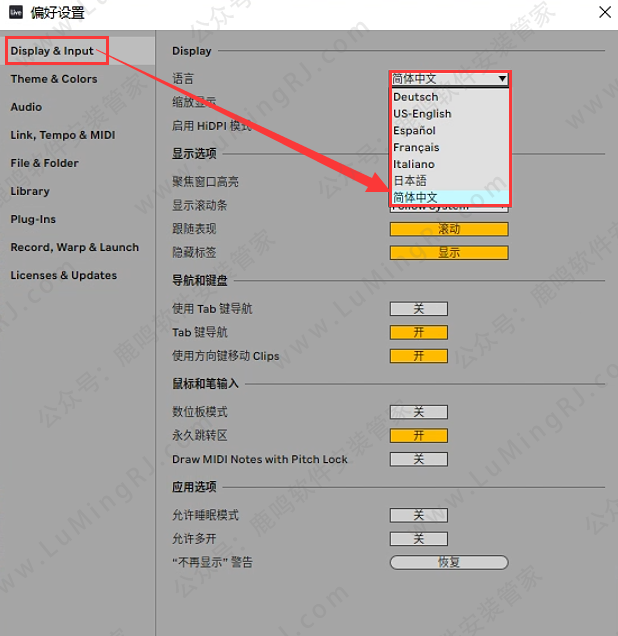Enable Draw MIDI Notes with Pitch Lock

coord(419,459)
